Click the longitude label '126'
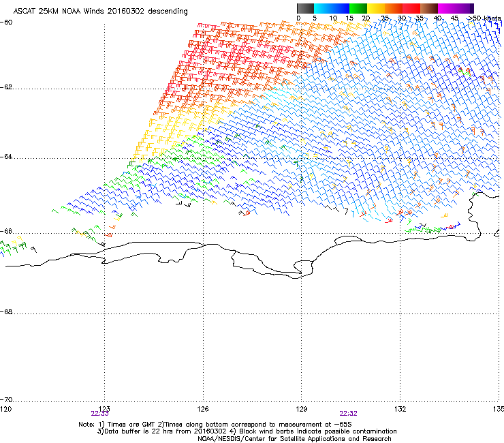The image size is (504, 443). point(203,409)
